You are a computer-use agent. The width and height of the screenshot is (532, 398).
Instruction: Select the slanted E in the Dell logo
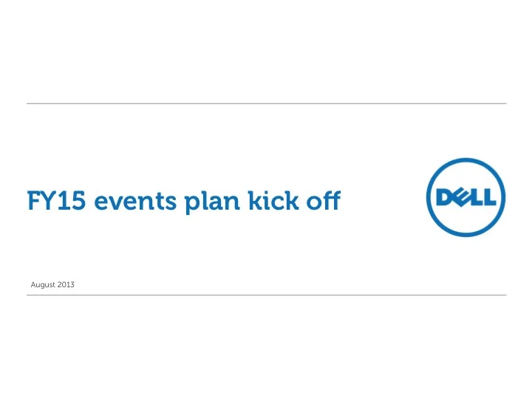(461, 198)
